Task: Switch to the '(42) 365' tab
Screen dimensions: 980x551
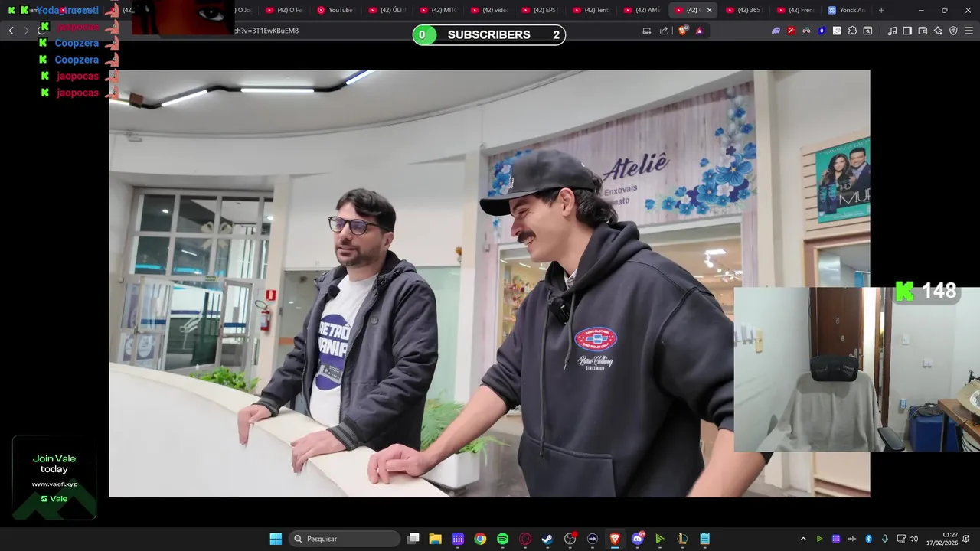Action: pos(743,10)
